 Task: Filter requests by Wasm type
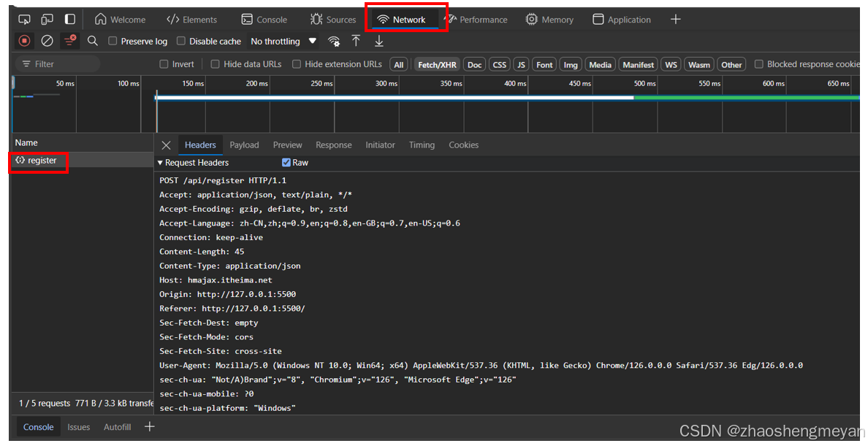(x=699, y=65)
